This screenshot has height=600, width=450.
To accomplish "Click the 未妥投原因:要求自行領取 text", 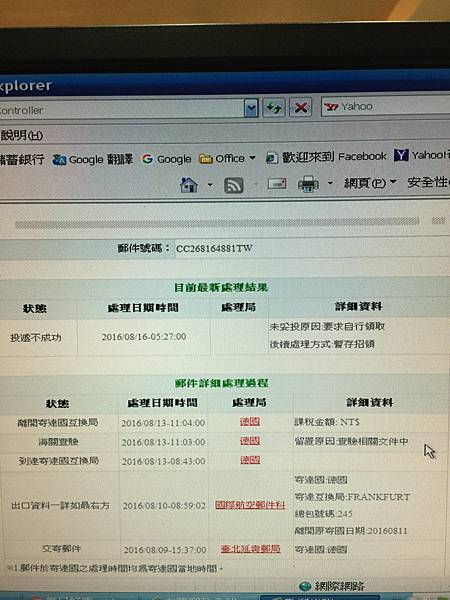I will (x=327, y=327).
